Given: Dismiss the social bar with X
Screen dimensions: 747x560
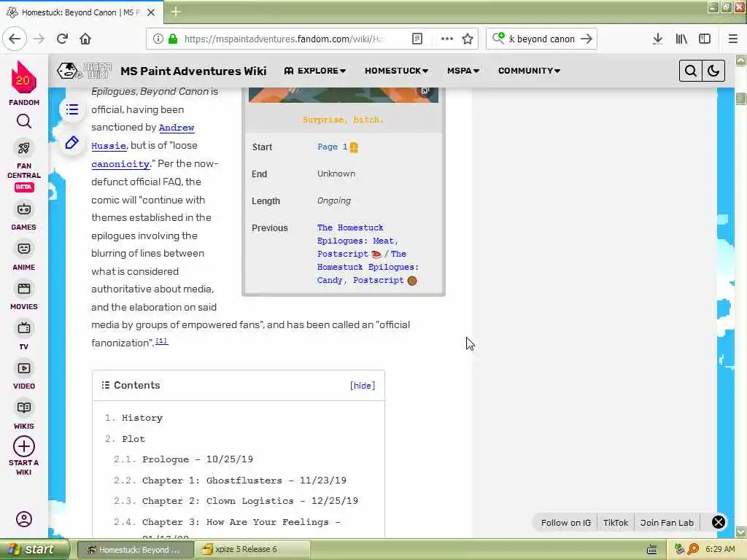Looking at the screenshot, I should pos(719,522).
